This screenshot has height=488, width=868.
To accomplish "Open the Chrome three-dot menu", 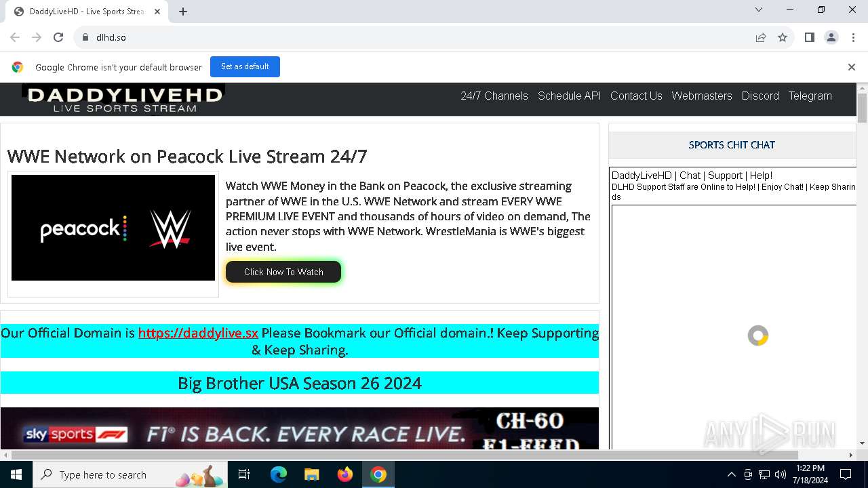I will click(x=852, y=37).
